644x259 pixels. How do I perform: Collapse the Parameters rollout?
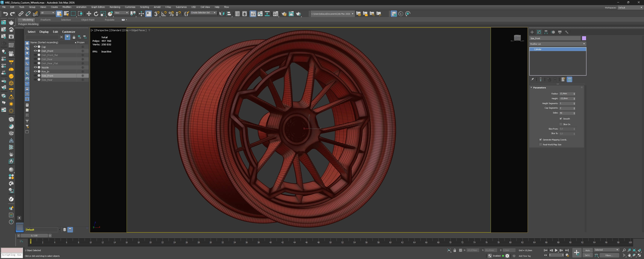(x=539, y=88)
